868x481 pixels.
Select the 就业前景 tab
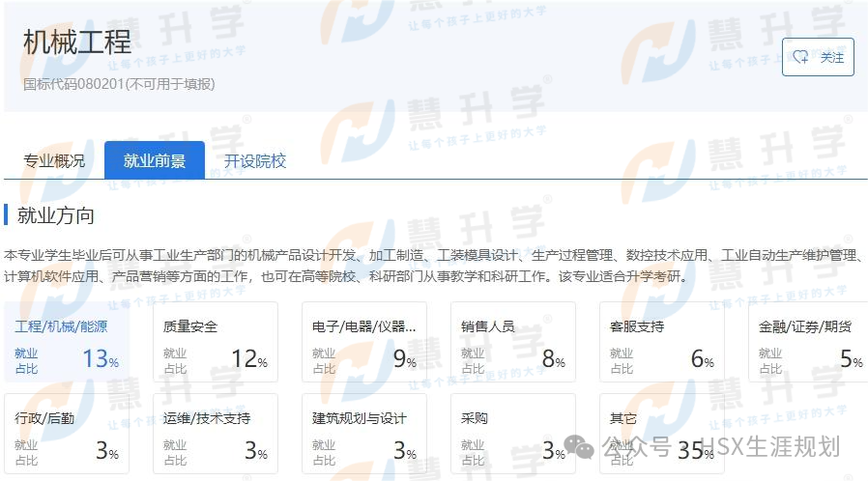[155, 160]
